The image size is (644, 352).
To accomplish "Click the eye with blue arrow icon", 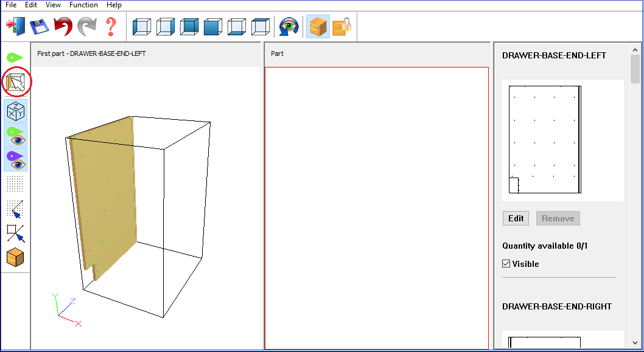I will click(289, 27).
